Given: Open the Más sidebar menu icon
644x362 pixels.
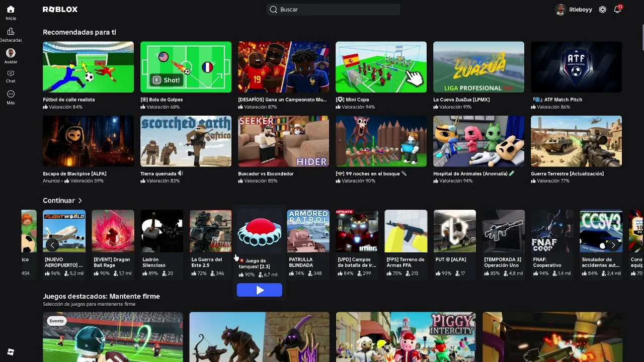Looking at the screenshot, I should point(11,95).
